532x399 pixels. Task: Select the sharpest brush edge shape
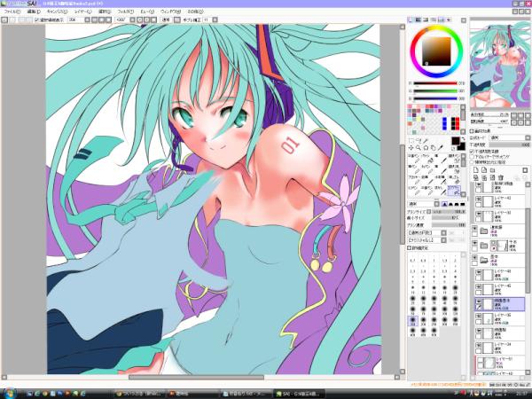click(462, 204)
